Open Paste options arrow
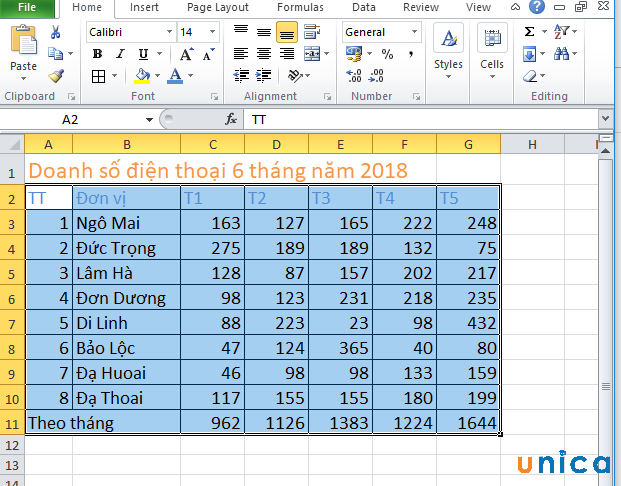Viewport: 621px width, 486px height. [x=23, y=78]
